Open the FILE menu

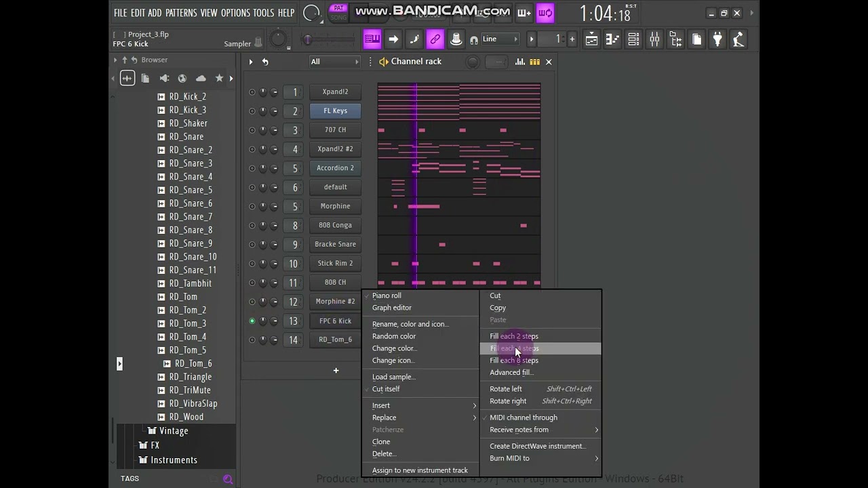[x=121, y=13]
